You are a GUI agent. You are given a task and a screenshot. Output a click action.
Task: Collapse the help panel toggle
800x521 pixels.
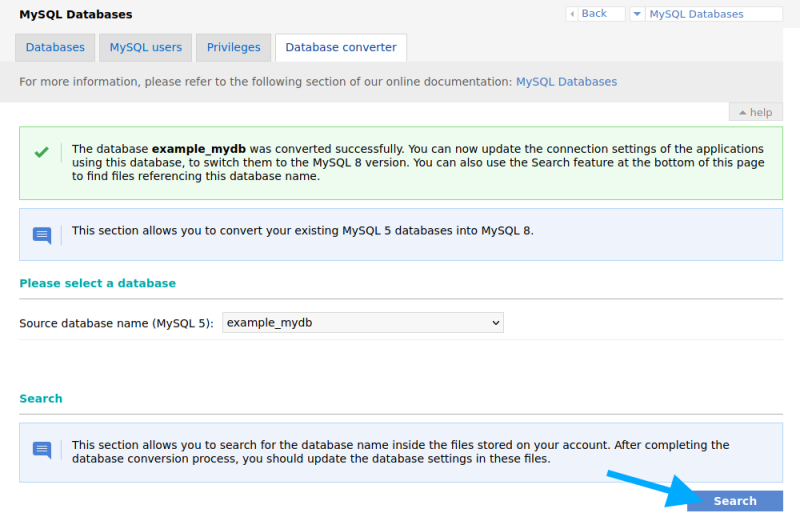coord(756,112)
